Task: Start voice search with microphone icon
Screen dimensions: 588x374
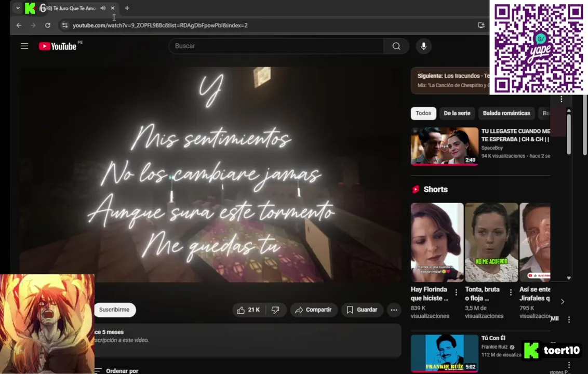Action: click(423, 46)
